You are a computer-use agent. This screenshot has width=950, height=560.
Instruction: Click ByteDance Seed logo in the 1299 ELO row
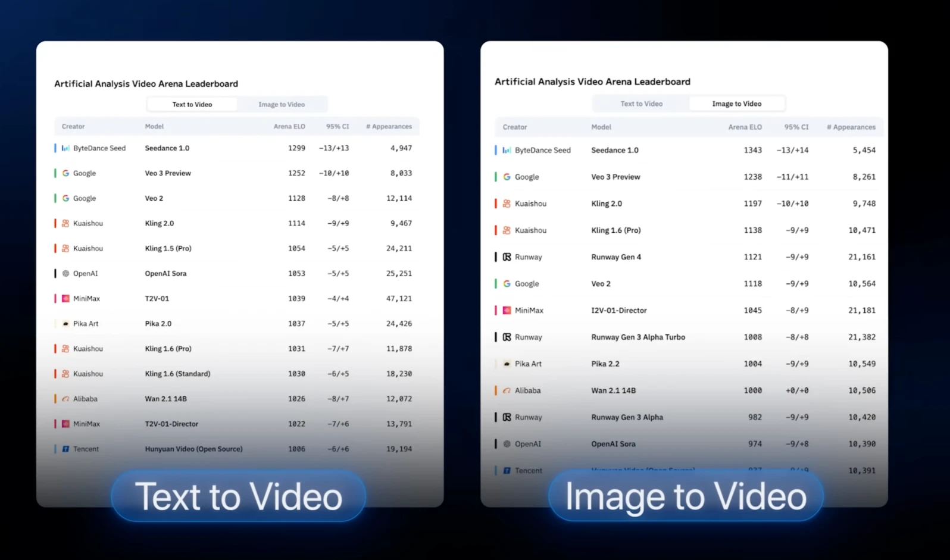65,148
